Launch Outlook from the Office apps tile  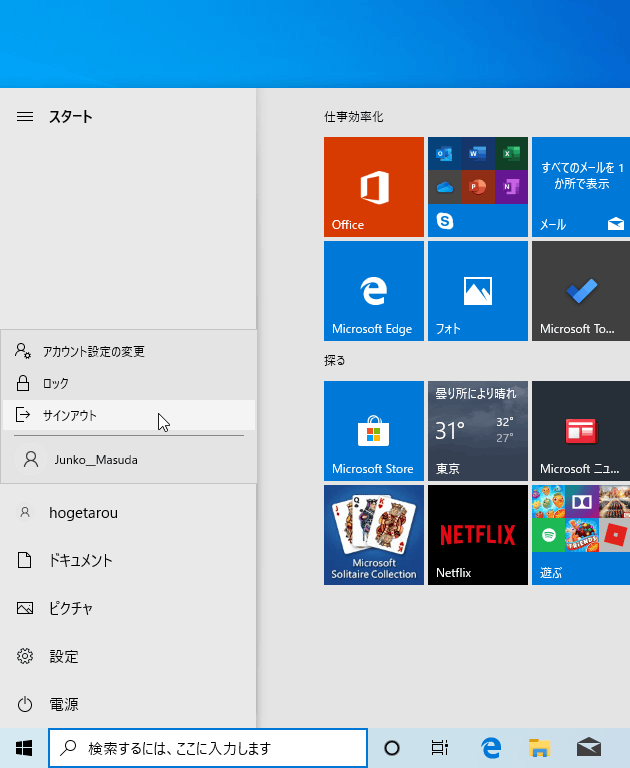point(444,154)
